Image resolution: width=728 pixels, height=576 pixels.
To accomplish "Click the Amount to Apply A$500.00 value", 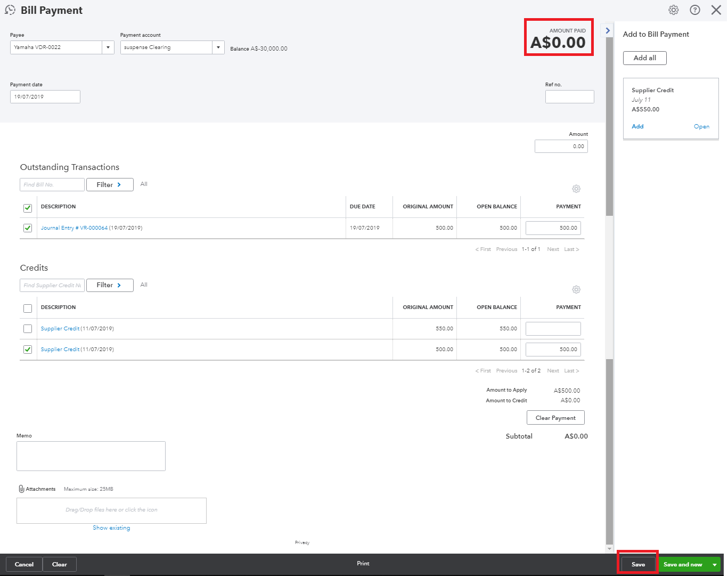I will [567, 391].
